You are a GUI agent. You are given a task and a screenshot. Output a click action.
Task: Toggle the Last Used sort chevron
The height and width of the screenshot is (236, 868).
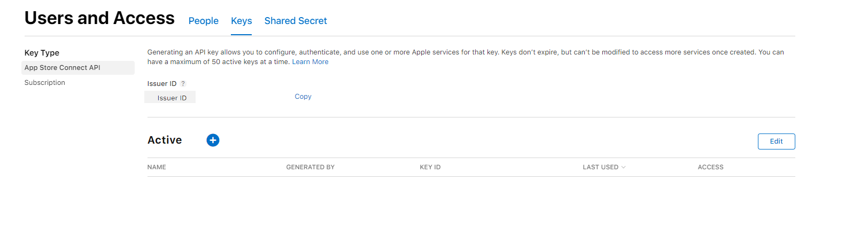[x=623, y=167]
